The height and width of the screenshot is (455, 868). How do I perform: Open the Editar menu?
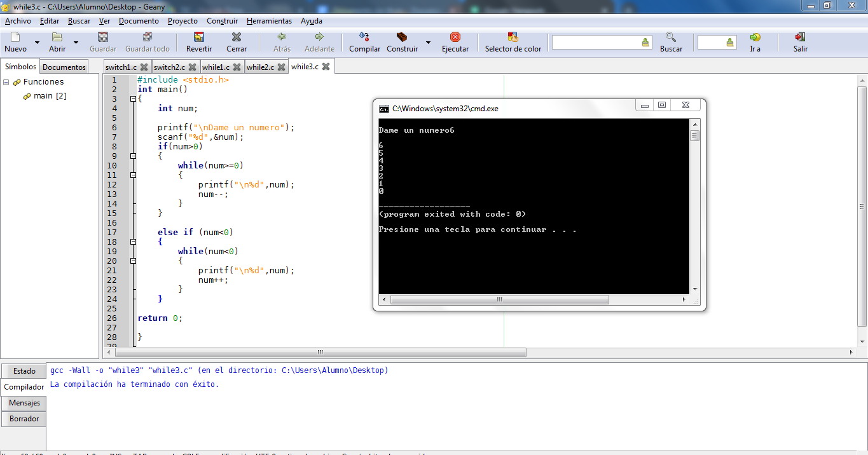click(x=50, y=21)
